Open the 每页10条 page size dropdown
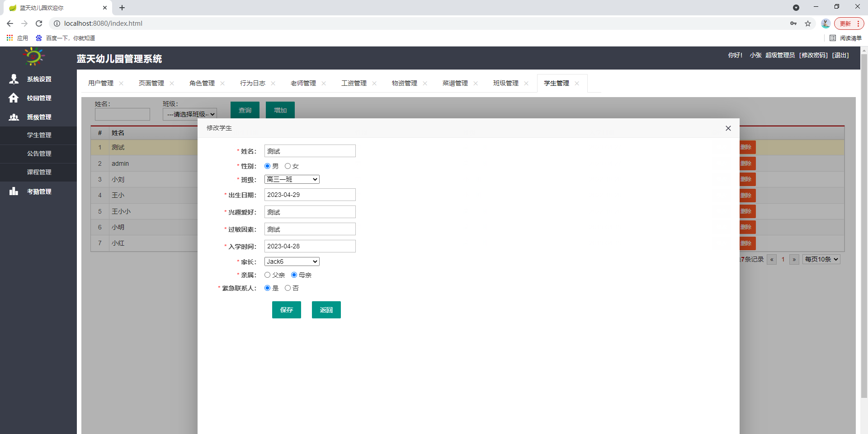The height and width of the screenshot is (434, 868). (821, 259)
